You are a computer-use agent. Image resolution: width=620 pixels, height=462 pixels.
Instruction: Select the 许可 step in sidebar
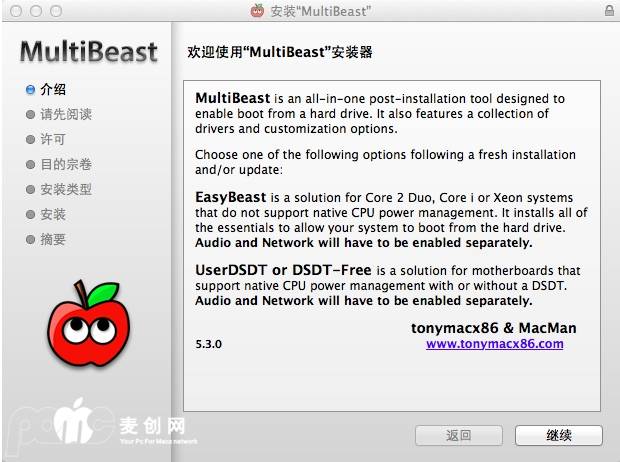point(53,139)
